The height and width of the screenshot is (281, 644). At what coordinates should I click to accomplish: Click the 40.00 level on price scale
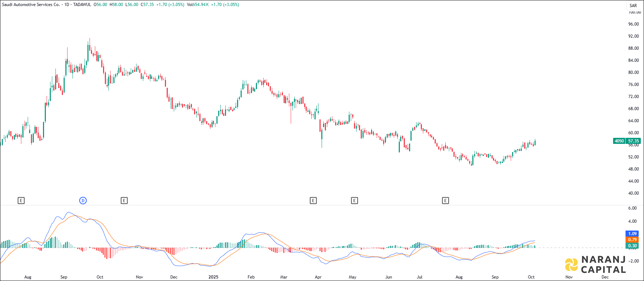click(x=633, y=193)
